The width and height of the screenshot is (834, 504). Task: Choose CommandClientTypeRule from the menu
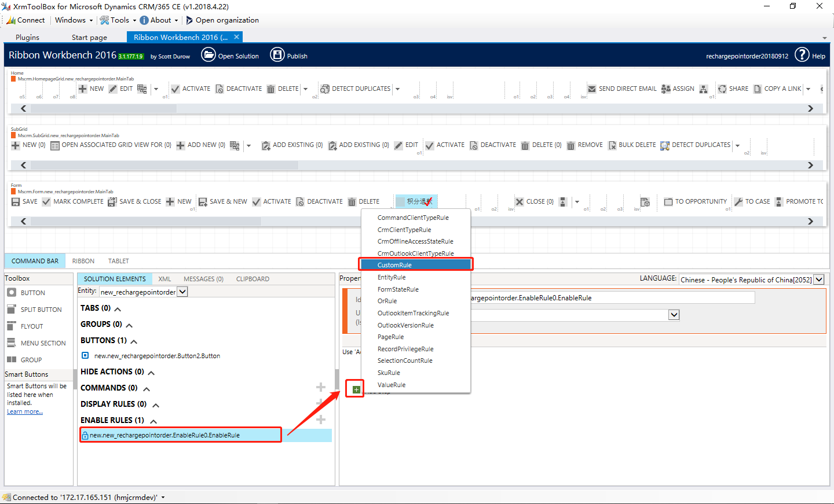tap(416, 218)
